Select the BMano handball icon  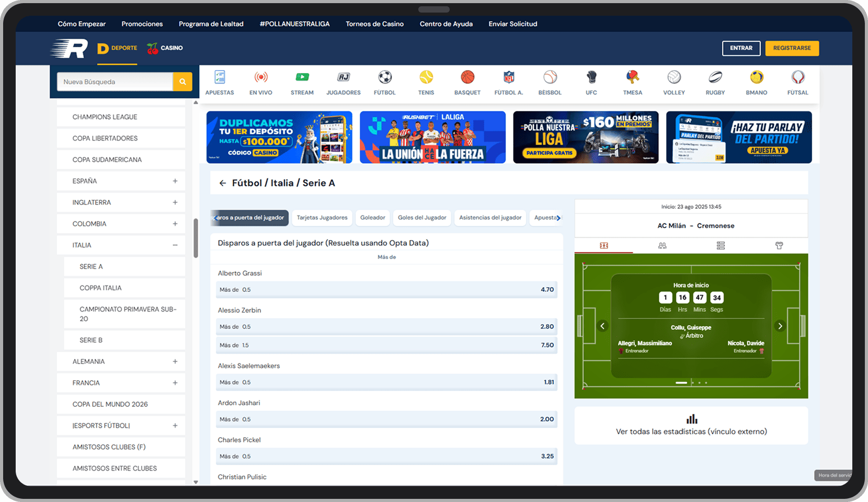(757, 77)
